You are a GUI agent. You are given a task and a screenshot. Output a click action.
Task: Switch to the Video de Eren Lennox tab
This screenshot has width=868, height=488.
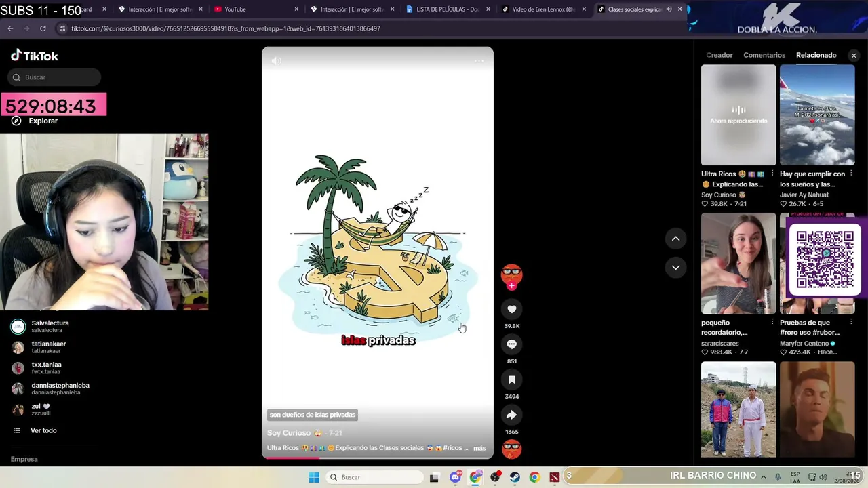tap(544, 9)
